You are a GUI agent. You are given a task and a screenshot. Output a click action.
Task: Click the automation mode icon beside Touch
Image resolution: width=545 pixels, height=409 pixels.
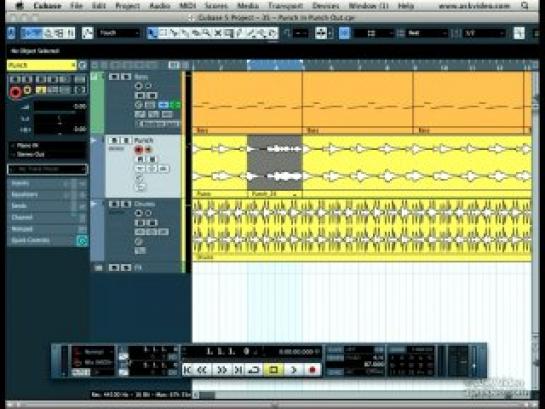pyautogui.click(x=88, y=33)
